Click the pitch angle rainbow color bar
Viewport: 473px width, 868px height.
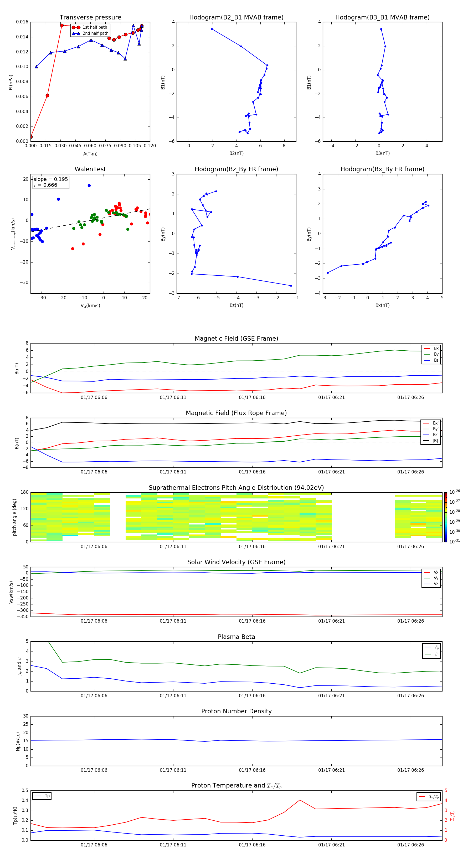tap(446, 517)
